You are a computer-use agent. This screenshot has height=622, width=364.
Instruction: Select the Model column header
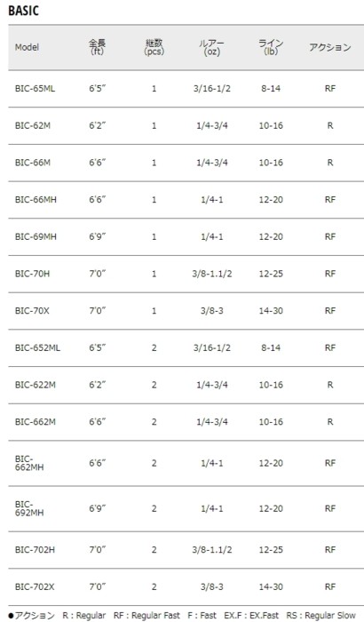pyautogui.click(x=27, y=47)
